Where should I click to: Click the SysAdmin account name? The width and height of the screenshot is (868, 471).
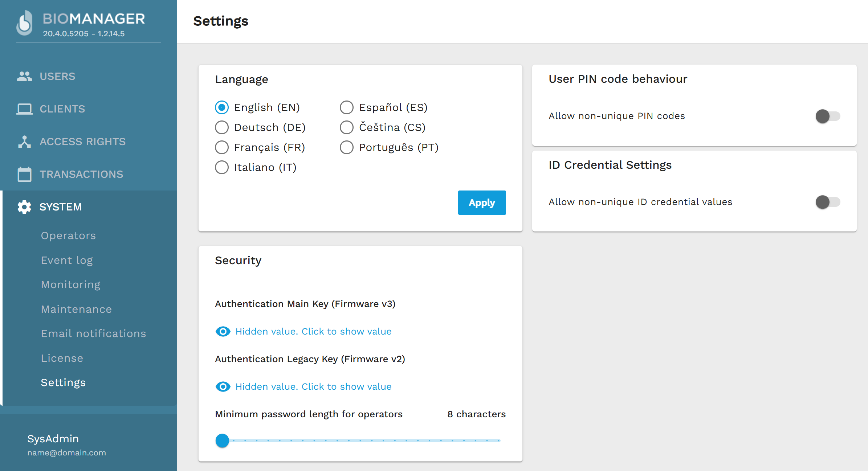[53, 439]
